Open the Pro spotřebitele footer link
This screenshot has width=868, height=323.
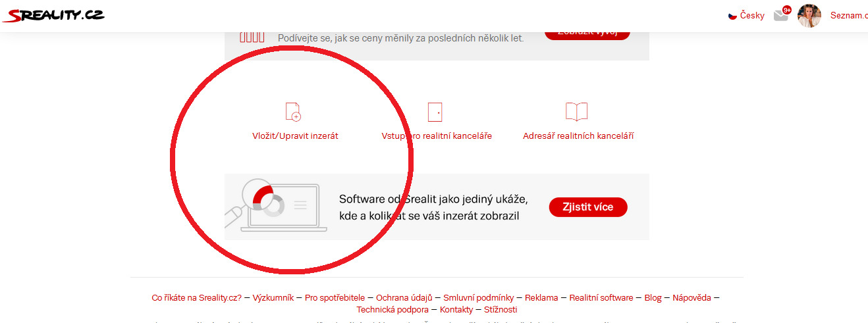[x=335, y=298]
